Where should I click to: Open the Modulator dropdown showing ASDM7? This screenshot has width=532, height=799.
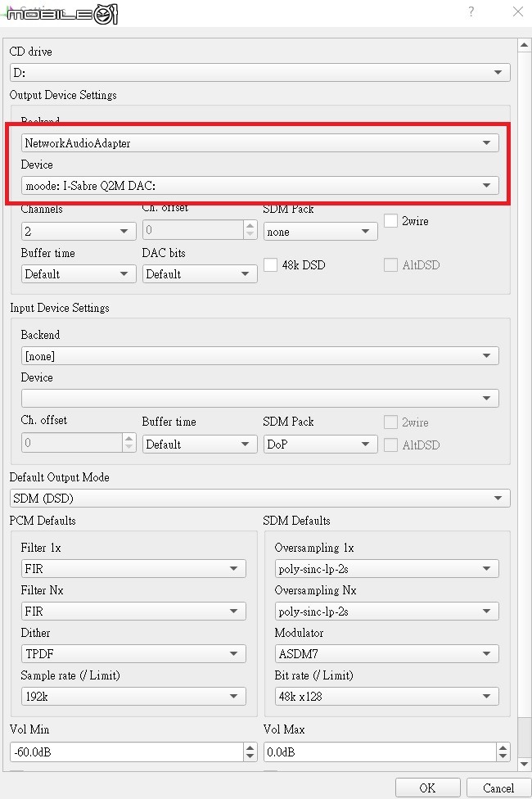[387, 653]
